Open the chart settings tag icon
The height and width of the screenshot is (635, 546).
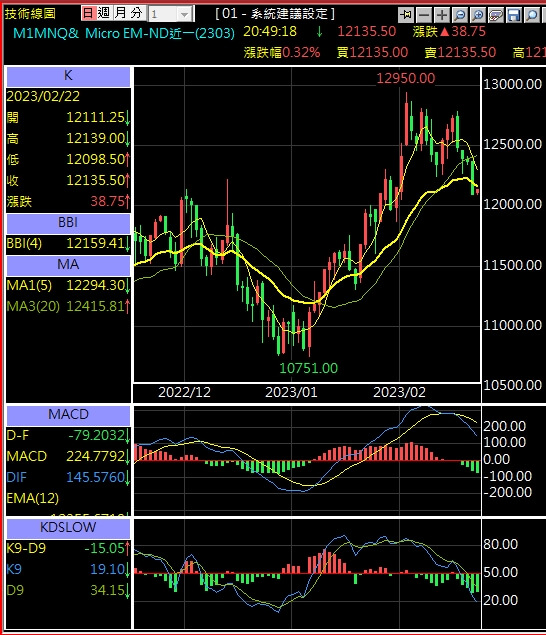coord(496,15)
